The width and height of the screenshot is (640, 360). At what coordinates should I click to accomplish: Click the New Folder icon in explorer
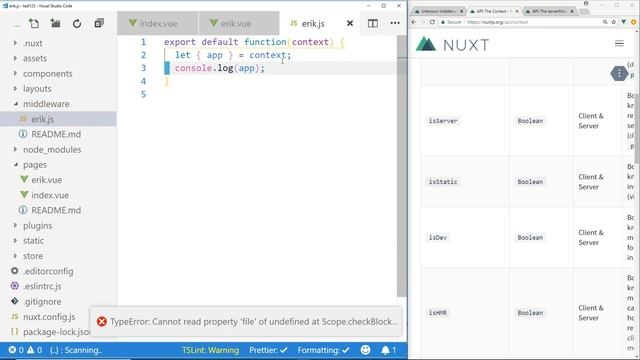pos(56,23)
